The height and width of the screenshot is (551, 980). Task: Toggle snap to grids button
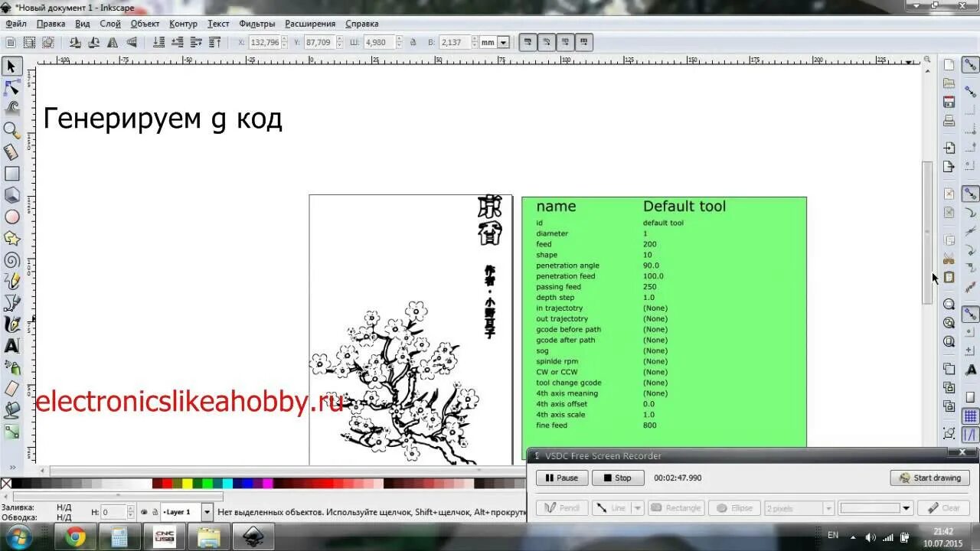pyautogui.click(x=970, y=416)
